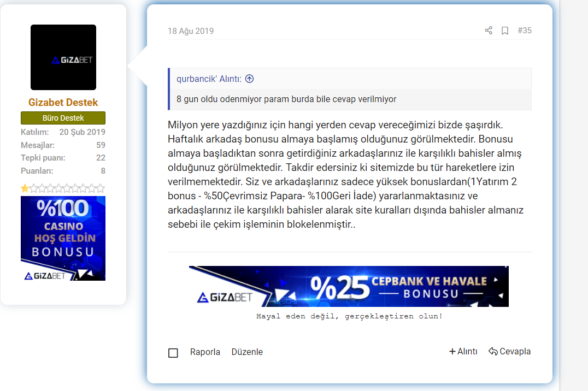
Task: Open the Gizabet Destek username profile
Action: tap(63, 102)
